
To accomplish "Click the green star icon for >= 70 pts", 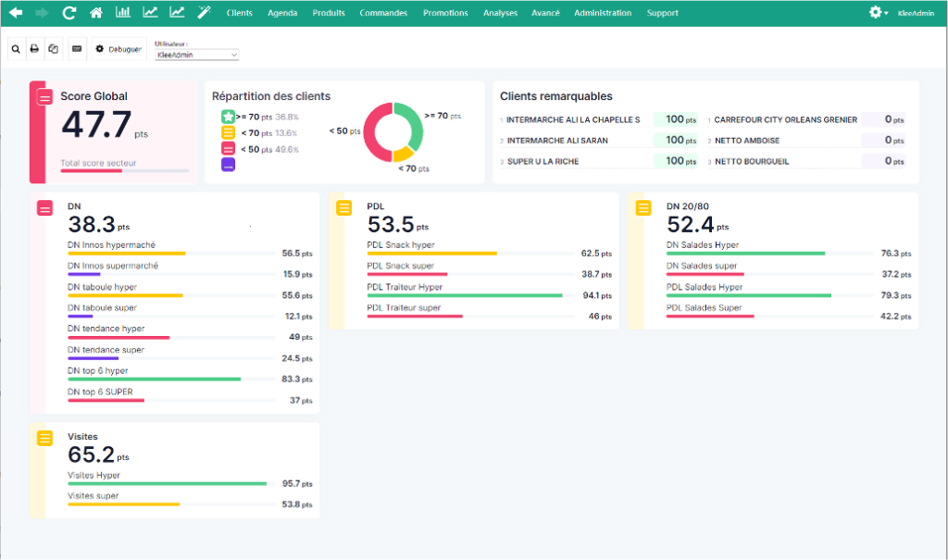I will click(228, 117).
